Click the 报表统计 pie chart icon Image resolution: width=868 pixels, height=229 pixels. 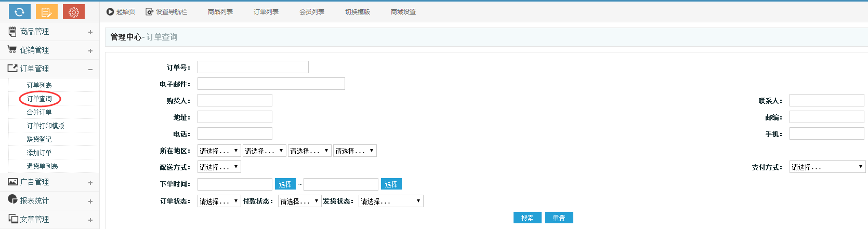[12, 199]
